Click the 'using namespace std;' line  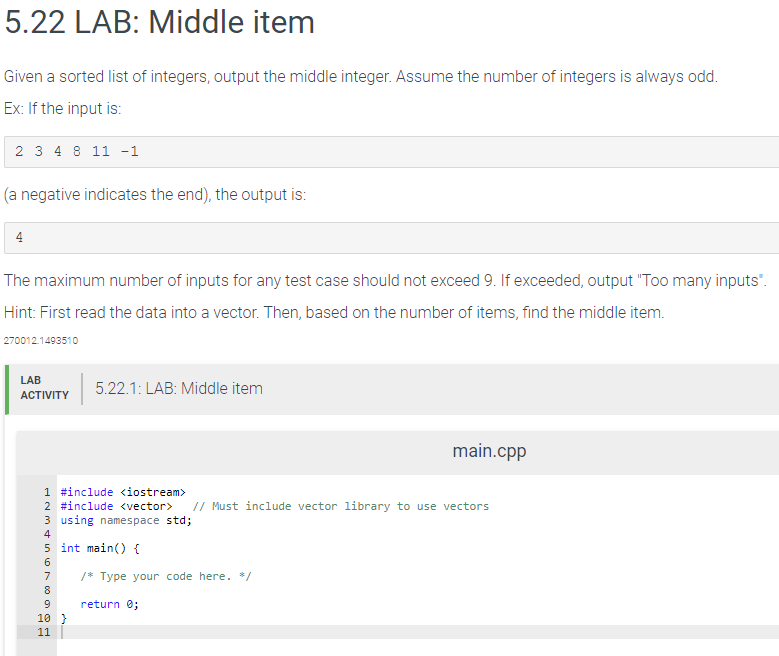pos(126,520)
